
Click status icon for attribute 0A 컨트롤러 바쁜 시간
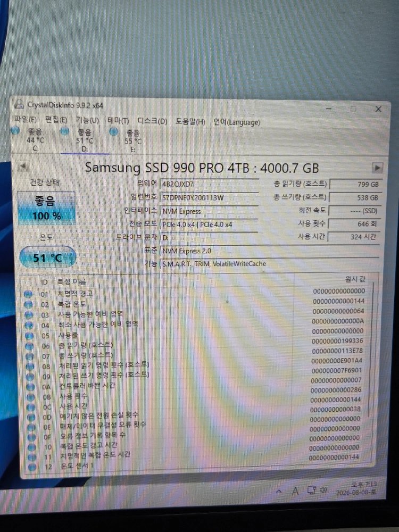[x=30, y=387]
